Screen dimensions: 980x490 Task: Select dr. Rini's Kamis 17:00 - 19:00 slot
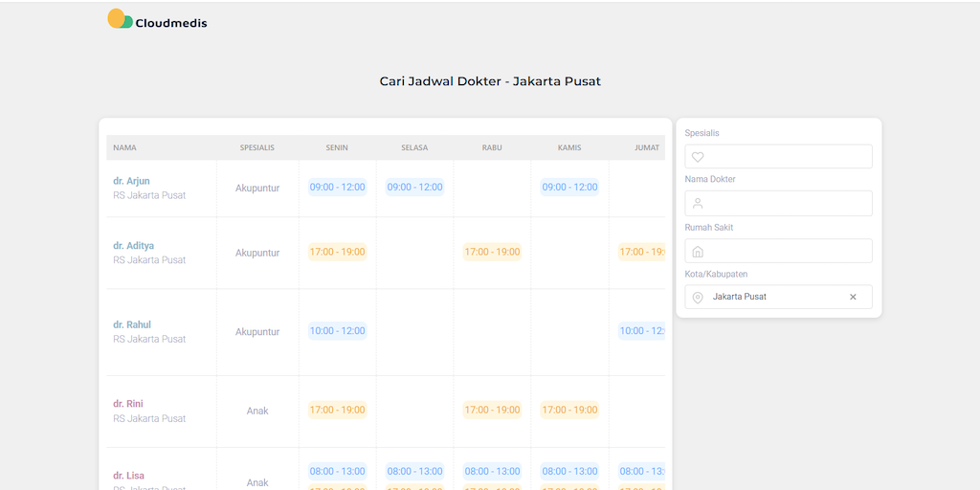click(x=569, y=411)
